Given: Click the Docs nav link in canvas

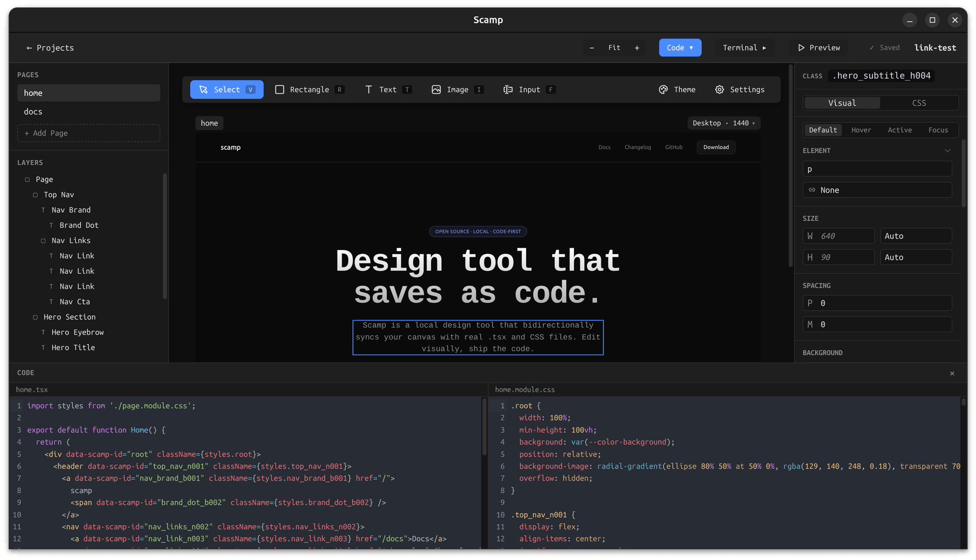Looking at the screenshot, I should click(x=604, y=147).
